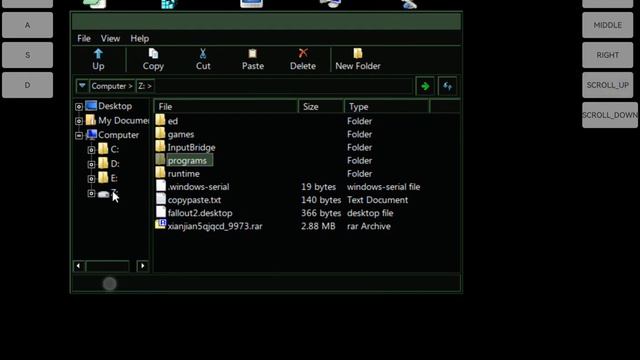The height and width of the screenshot is (360, 640).
Task: Select the copypaste.txt file icon
Action: [x=161, y=199]
